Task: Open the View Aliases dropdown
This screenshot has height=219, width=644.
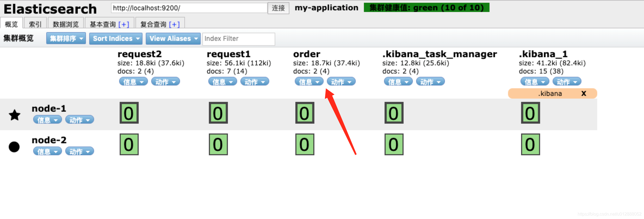Action: tap(173, 38)
